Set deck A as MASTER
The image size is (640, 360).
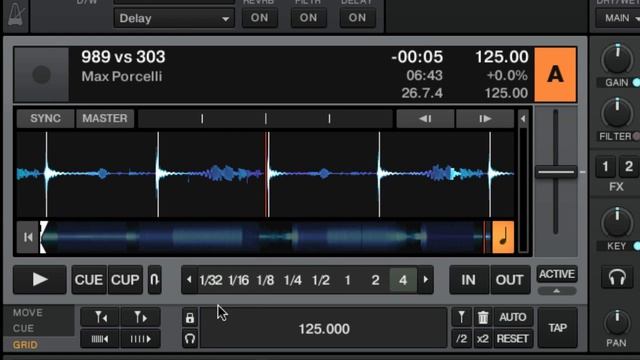tap(105, 118)
